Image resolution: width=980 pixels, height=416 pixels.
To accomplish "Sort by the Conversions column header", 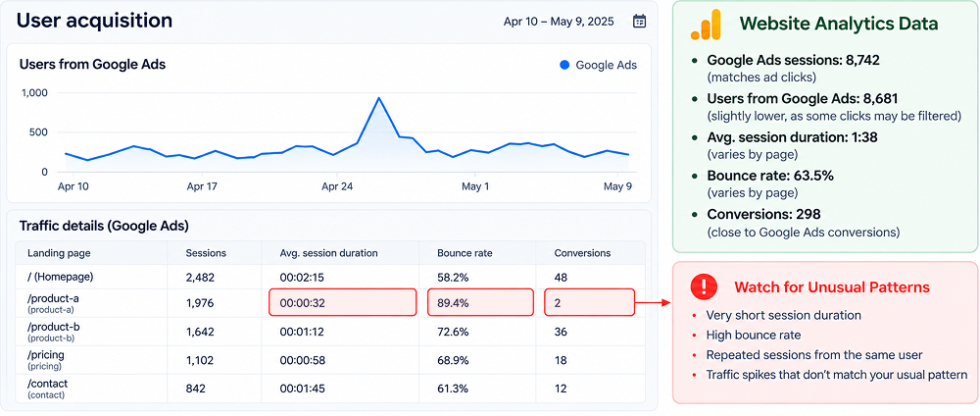I will (x=582, y=253).
